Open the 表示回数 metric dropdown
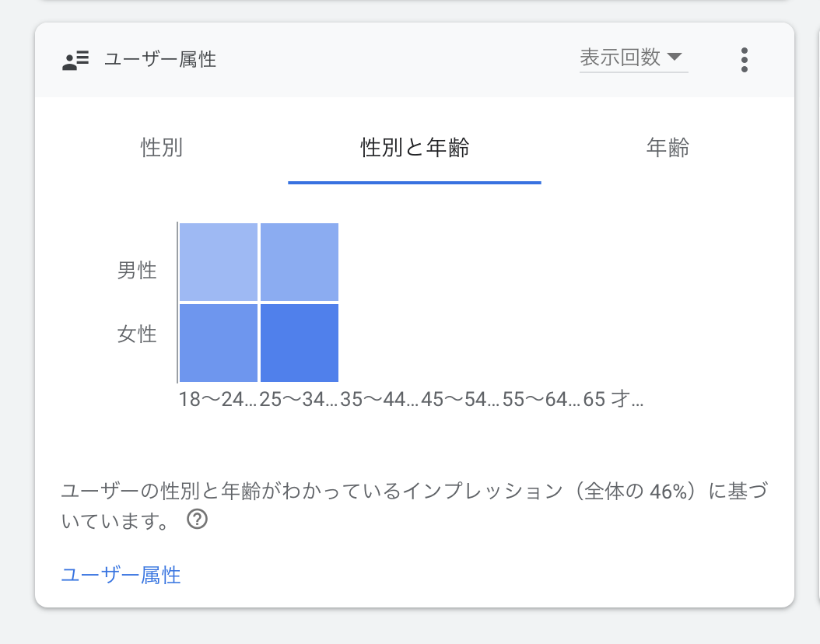 coord(621,58)
